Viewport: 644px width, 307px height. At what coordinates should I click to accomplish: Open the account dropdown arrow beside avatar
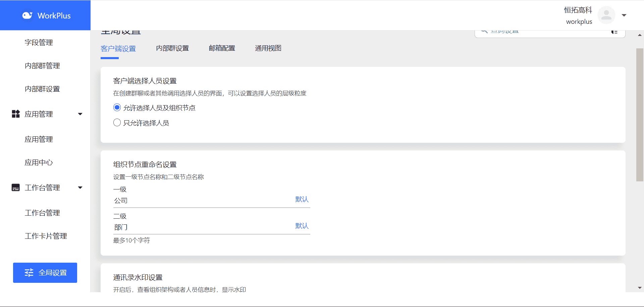[x=624, y=15]
